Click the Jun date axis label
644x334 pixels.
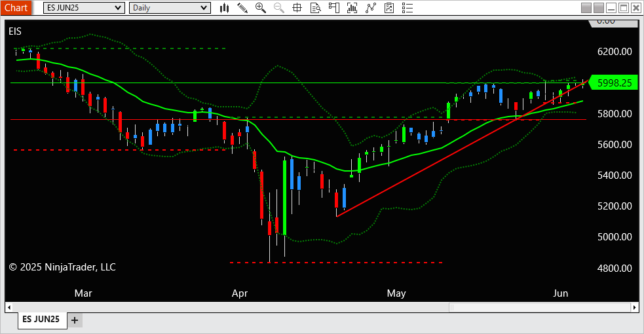pyautogui.click(x=561, y=293)
